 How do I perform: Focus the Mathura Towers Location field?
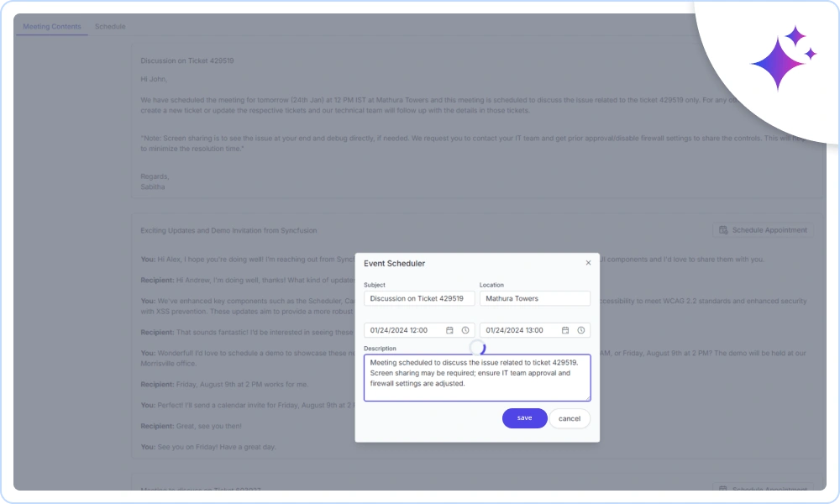pyautogui.click(x=534, y=298)
